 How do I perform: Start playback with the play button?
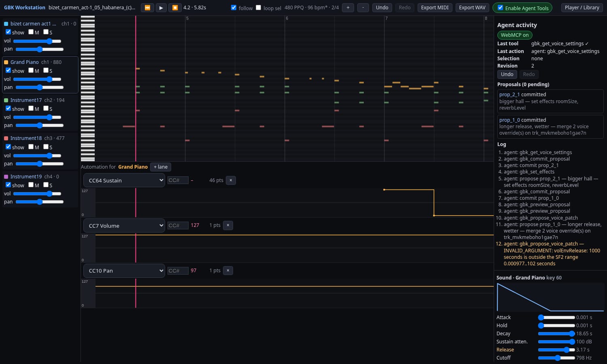[x=161, y=8]
